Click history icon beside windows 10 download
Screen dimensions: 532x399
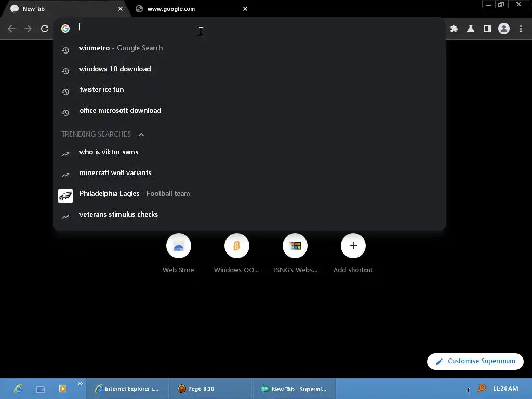coord(65,71)
